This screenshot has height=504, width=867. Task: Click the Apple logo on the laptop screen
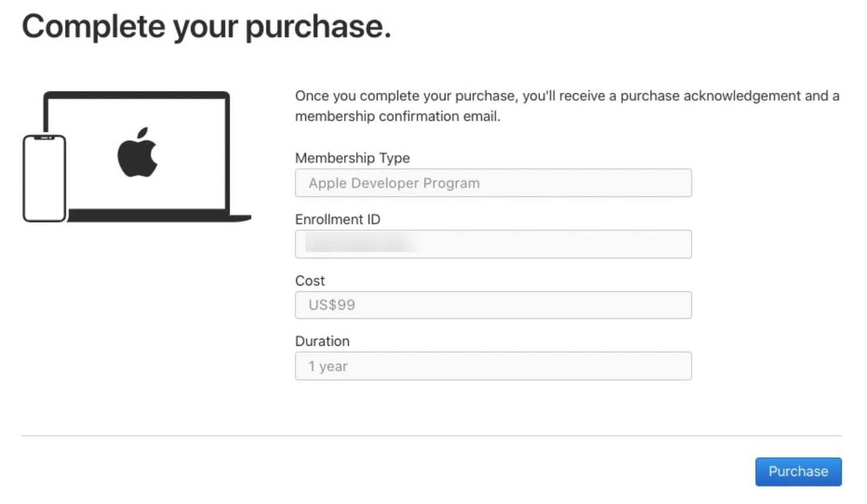tap(137, 152)
